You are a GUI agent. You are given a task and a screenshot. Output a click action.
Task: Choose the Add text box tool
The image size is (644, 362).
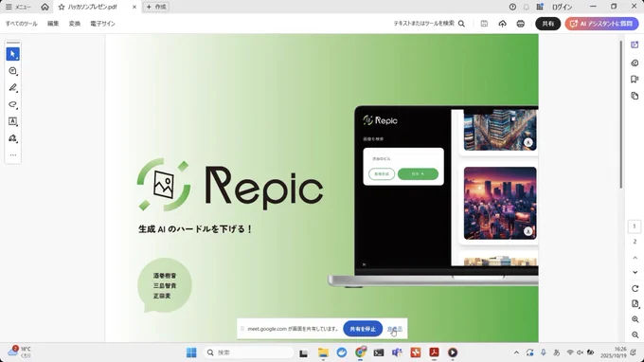pos(12,121)
